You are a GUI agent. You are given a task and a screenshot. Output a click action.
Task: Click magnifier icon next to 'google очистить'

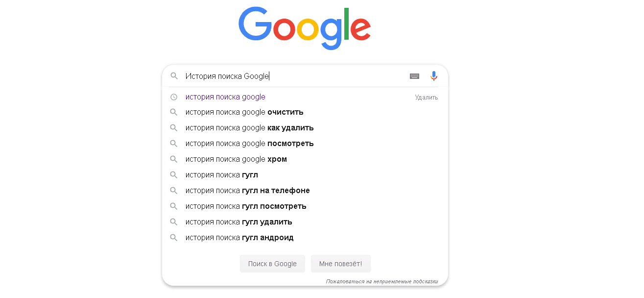pyautogui.click(x=173, y=112)
